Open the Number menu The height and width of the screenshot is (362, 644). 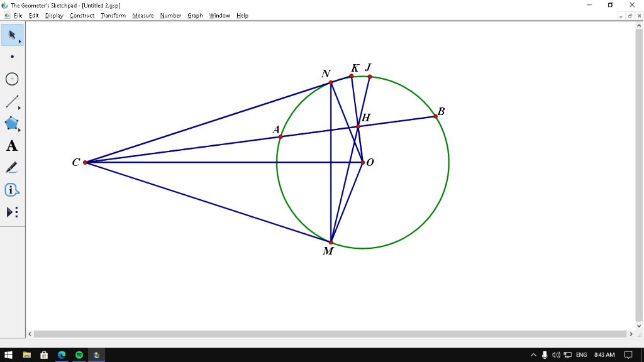click(x=170, y=16)
